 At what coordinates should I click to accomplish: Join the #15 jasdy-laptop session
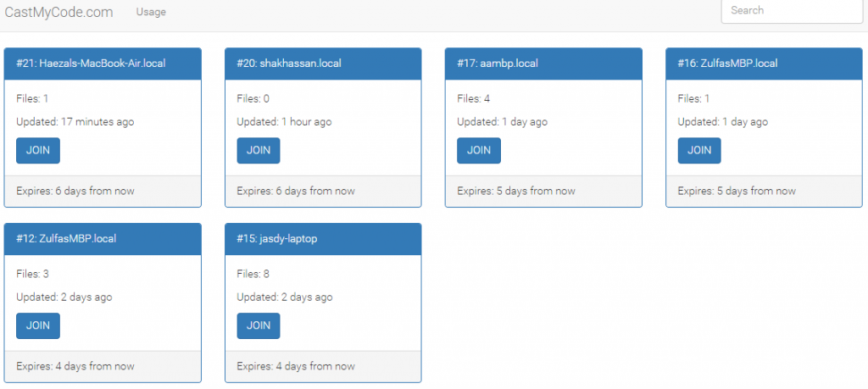(x=259, y=325)
